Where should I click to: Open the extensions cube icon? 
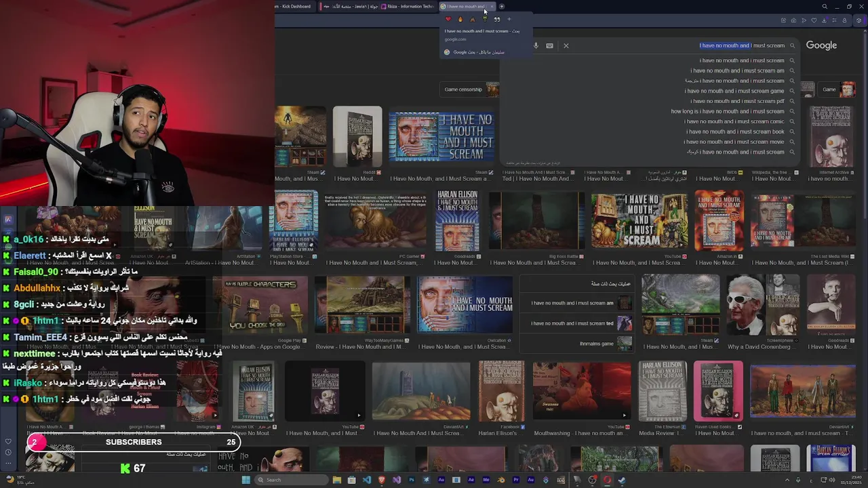tap(859, 20)
